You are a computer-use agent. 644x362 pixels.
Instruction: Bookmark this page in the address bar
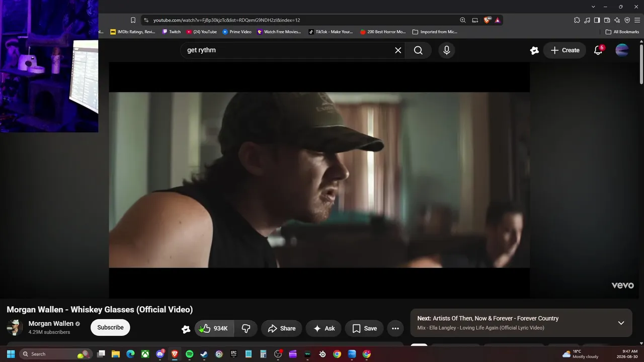pyautogui.click(x=133, y=20)
